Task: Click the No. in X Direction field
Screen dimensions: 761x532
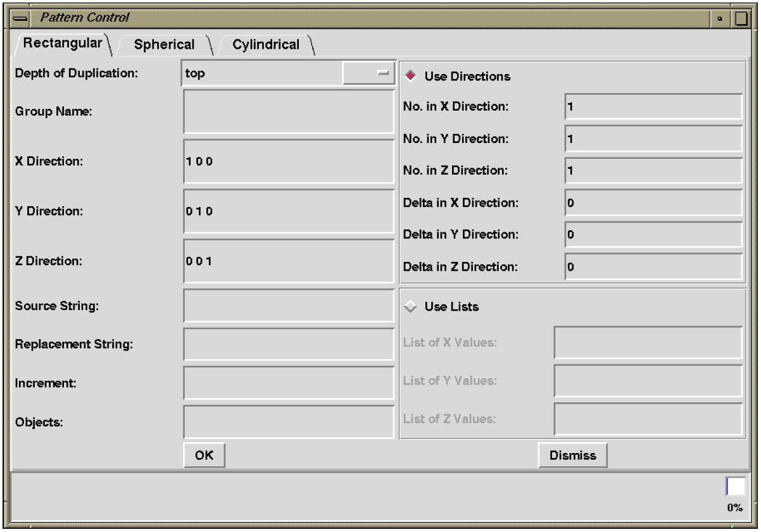Action: [x=653, y=107]
